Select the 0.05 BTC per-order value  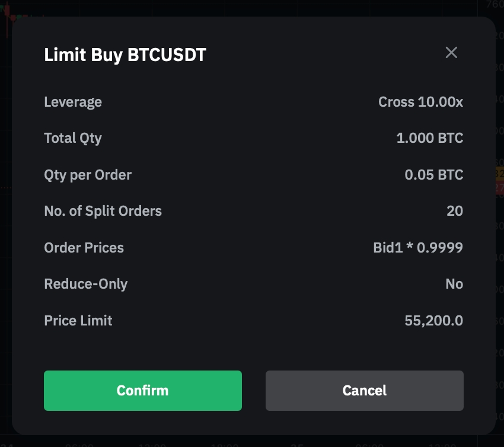click(433, 175)
